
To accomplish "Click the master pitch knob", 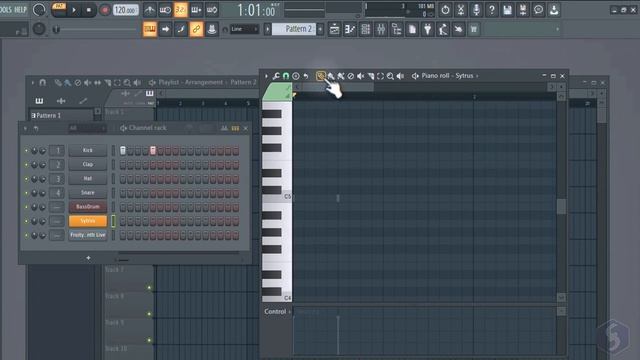I will click(39, 29).
